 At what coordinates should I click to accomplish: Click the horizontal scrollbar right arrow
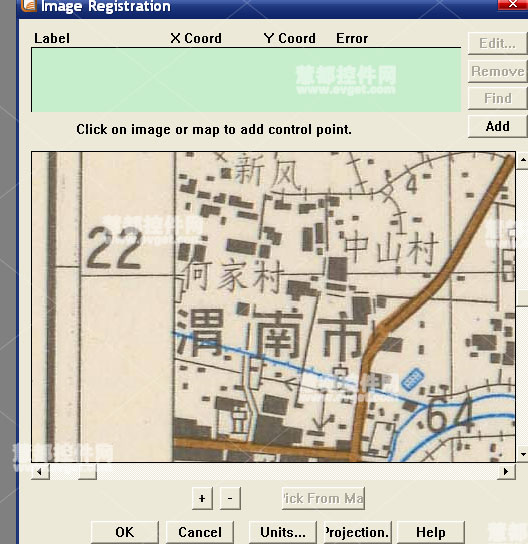[506, 471]
